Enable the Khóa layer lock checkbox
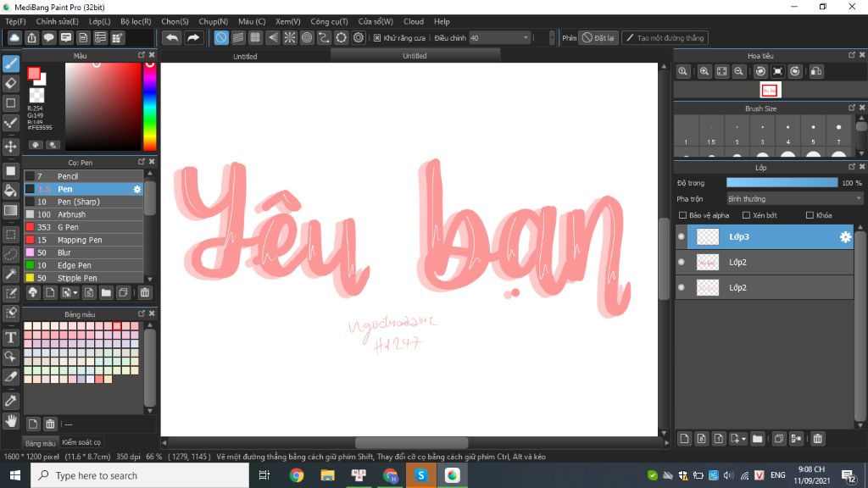This screenshot has height=488, width=868. pos(810,215)
